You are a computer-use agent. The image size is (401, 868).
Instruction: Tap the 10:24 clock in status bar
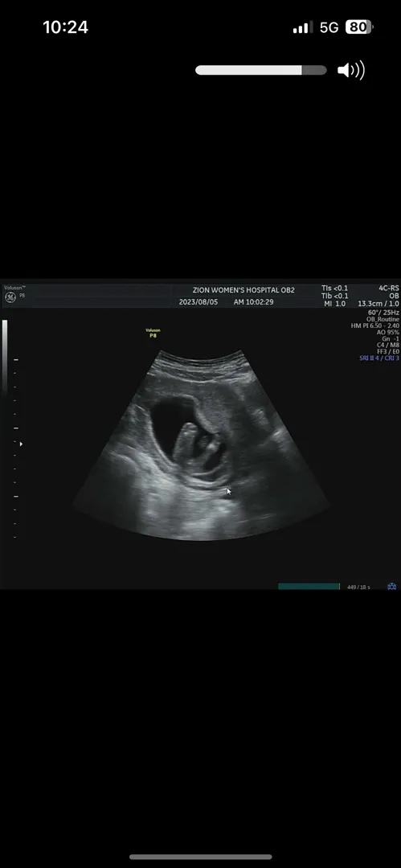pyautogui.click(x=65, y=27)
